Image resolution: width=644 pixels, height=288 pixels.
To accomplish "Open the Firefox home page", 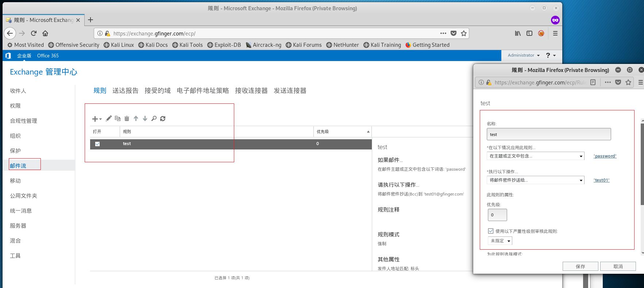I will click(45, 33).
